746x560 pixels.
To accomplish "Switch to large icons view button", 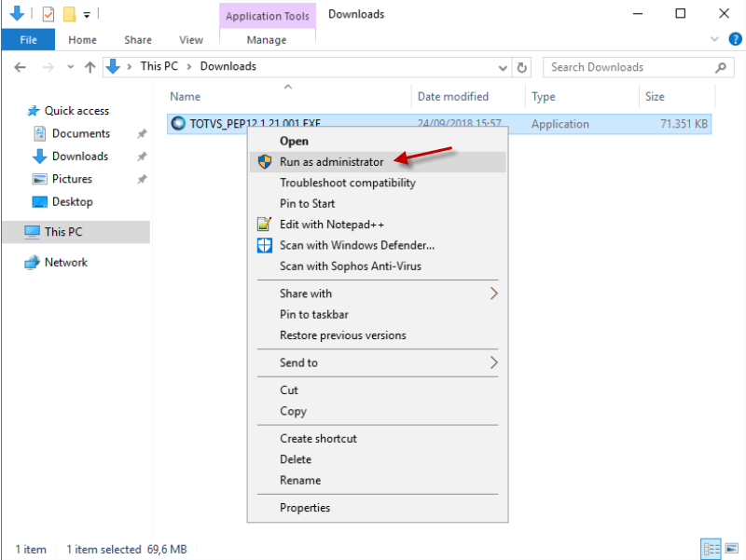I will [731, 549].
